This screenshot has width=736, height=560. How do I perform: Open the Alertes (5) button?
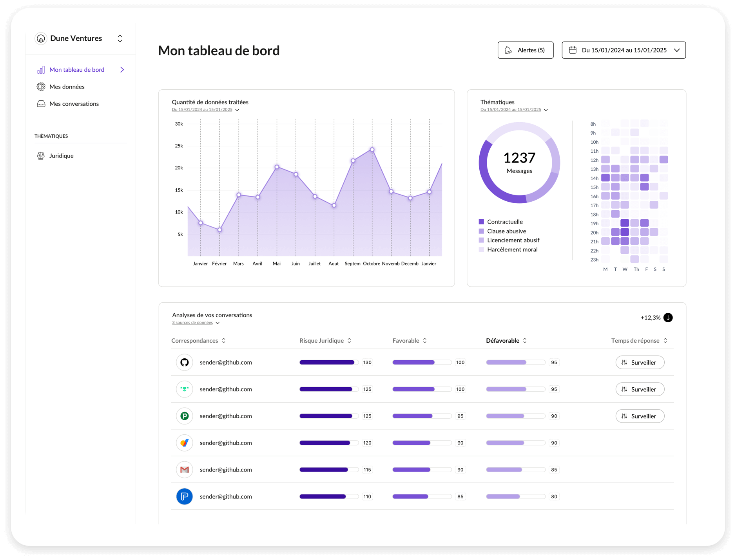pyautogui.click(x=525, y=50)
